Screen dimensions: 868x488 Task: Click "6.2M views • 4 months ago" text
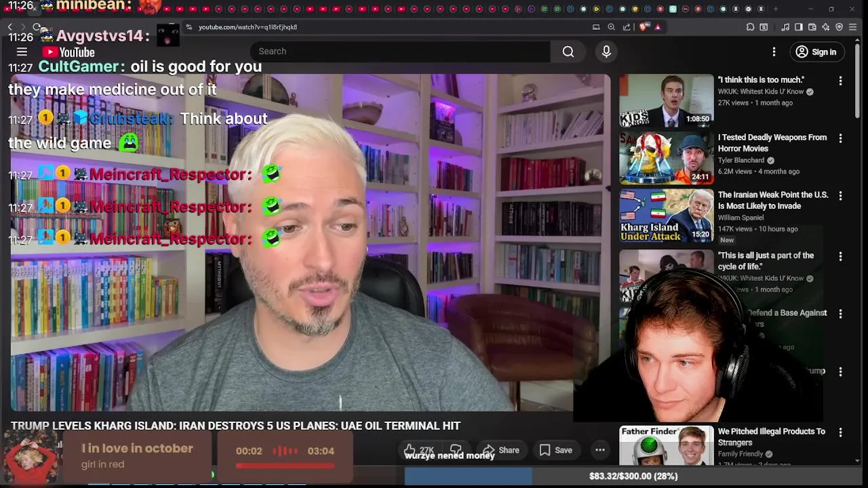[x=759, y=171]
